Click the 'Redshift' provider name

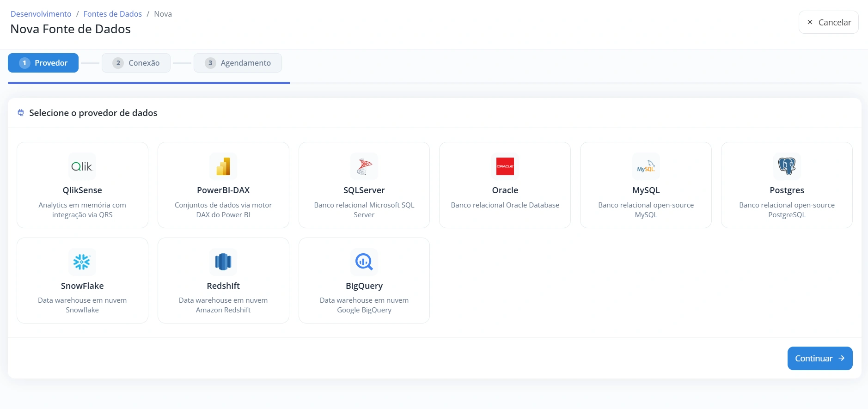point(223,286)
